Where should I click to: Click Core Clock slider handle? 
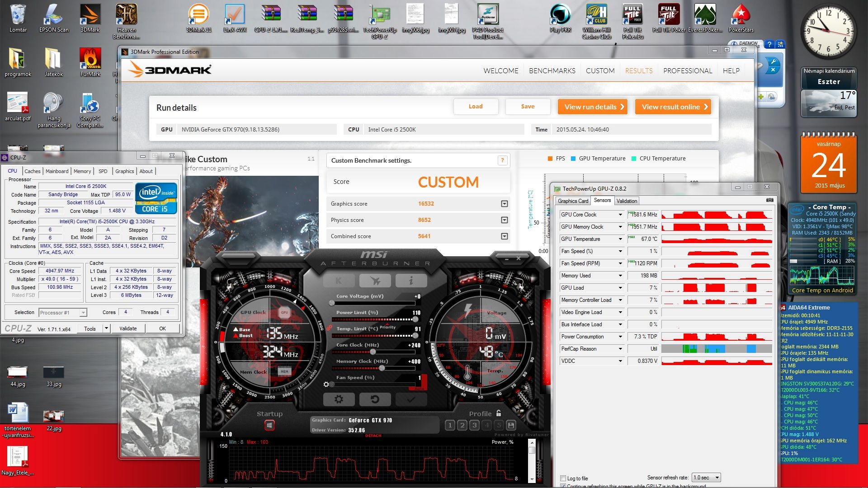[x=373, y=352]
